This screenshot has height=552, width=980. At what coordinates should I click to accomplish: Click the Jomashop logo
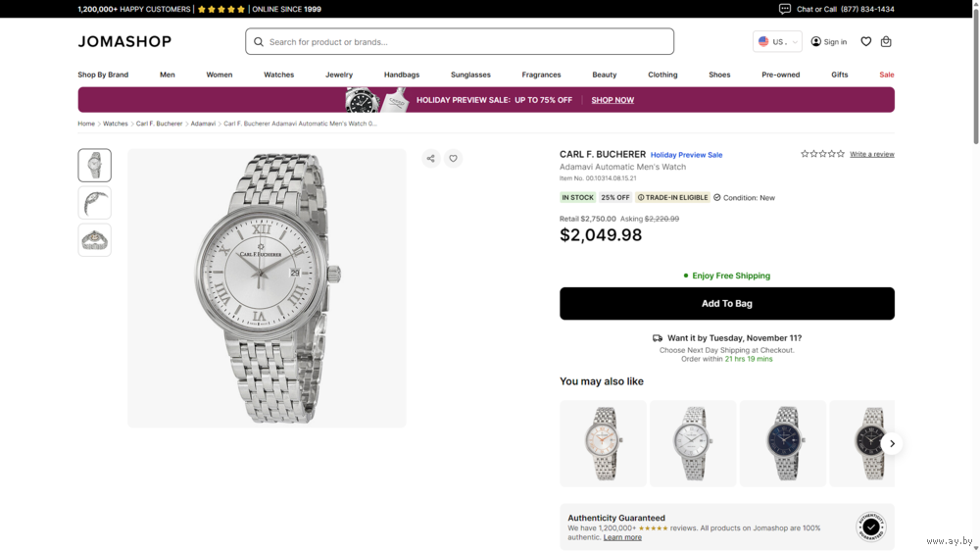[124, 42]
